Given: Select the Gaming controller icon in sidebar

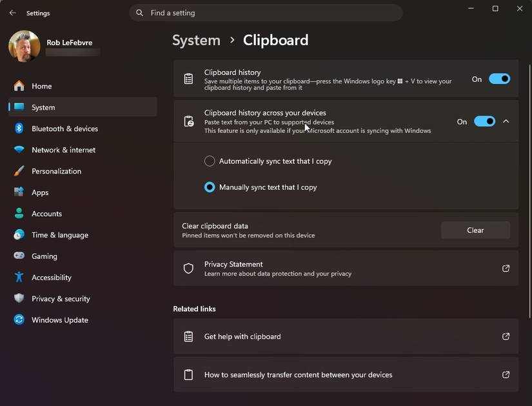Looking at the screenshot, I should [x=18, y=256].
